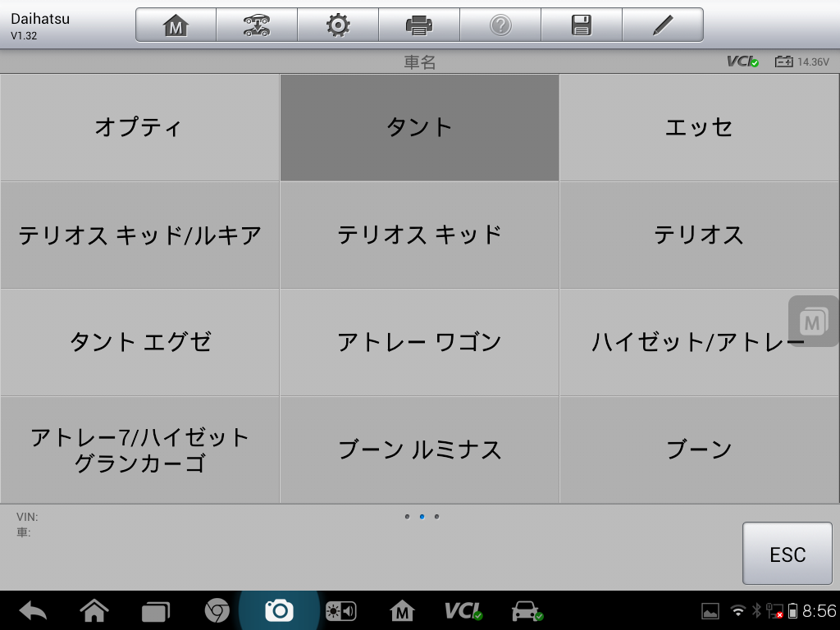This screenshot has width=840, height=630.
Task: Tap the battery voltage 14.36V indicator
Action: pyautogui.click(x=802, y=62)
